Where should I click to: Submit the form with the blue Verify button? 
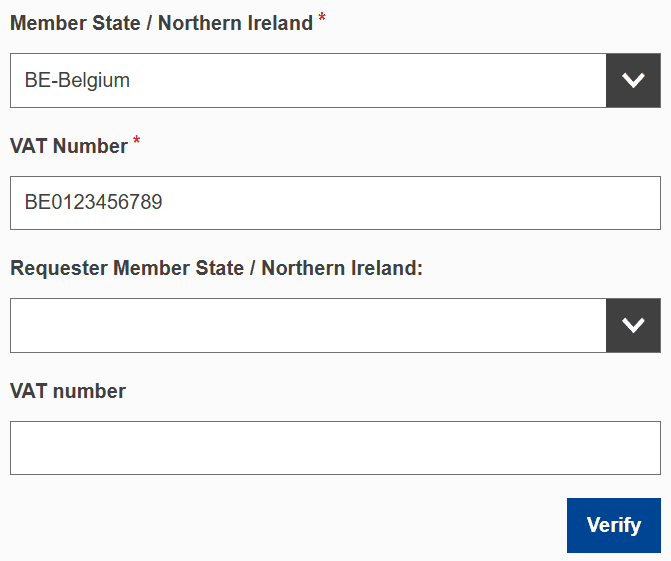(613, 525)
